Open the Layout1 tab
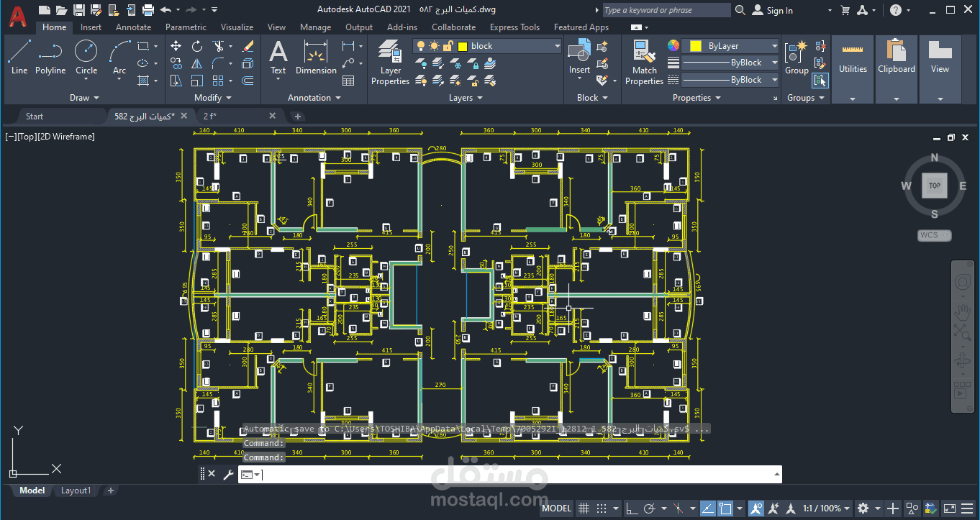 click(76, 491)
